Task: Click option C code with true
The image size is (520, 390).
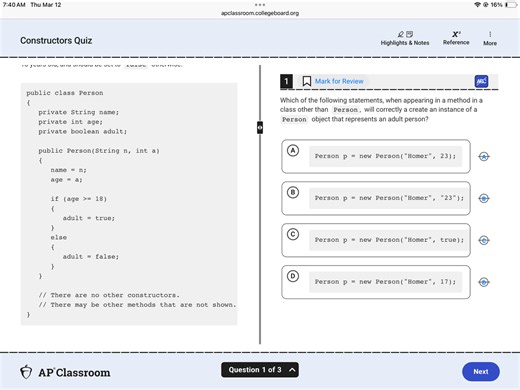Action: pos(389,240)
